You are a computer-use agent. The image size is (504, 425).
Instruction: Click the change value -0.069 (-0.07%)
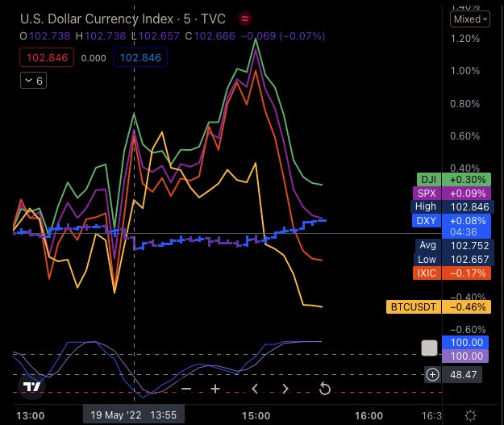tap(283, 36)
